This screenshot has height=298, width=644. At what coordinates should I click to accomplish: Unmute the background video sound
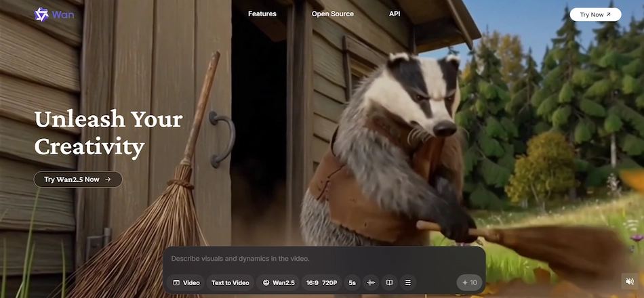click(630, 280)
